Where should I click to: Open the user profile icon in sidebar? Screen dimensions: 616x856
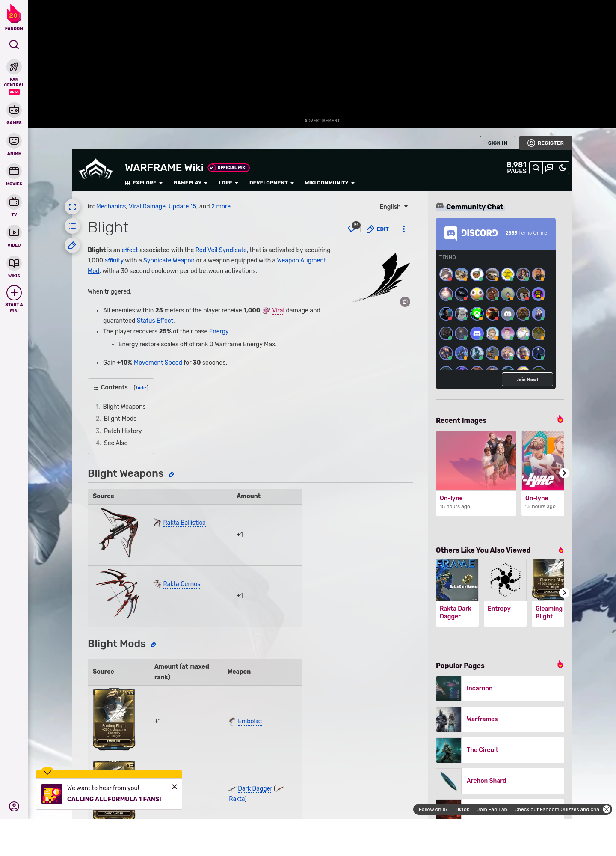tap(14, 806)
